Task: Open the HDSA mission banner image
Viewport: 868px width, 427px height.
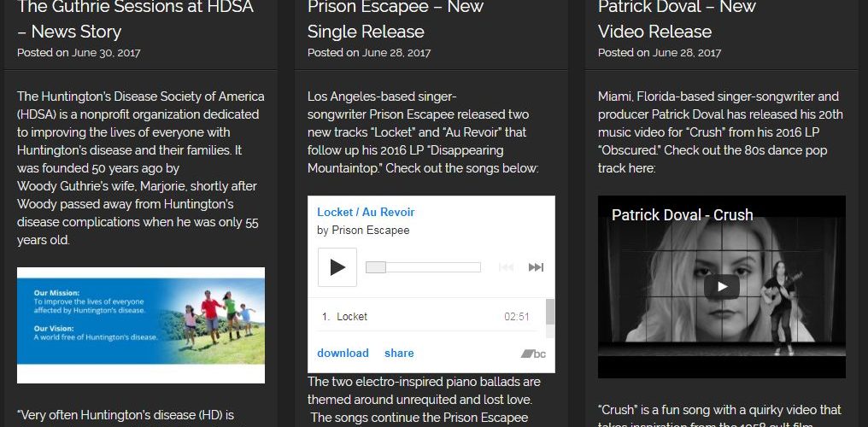Action: coord(141,325)
